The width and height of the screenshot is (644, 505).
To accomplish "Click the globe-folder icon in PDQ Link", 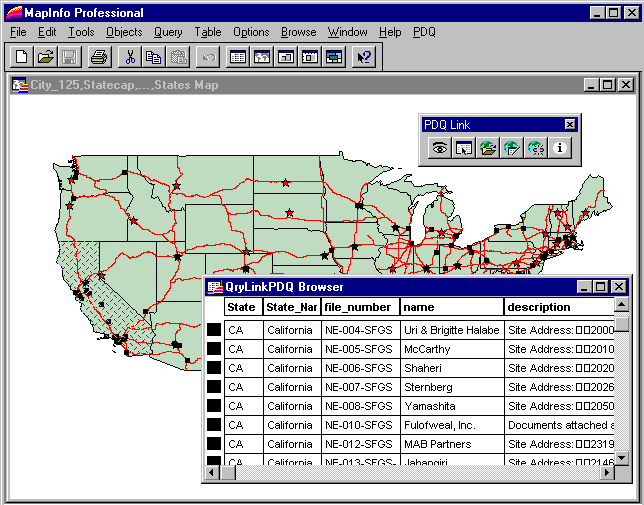I will [488, 147].
